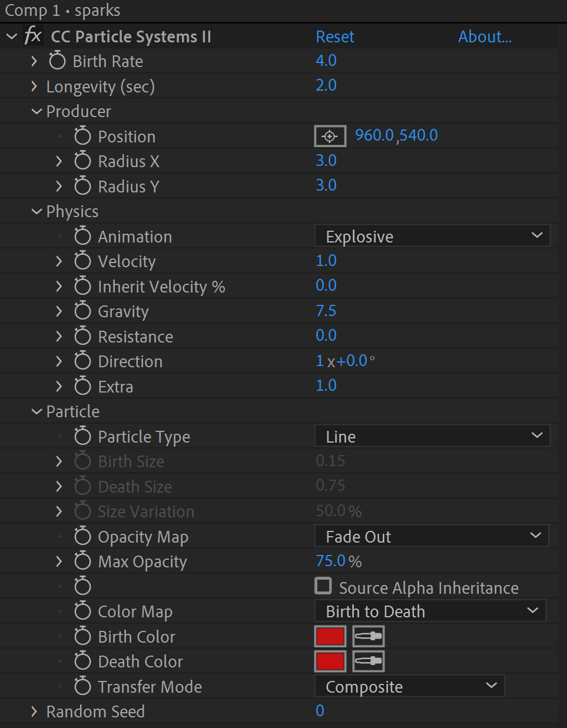Click the Max Opacity stopwatch icon
This screenshot has height=728, width=567.
(x=82, y=561)
